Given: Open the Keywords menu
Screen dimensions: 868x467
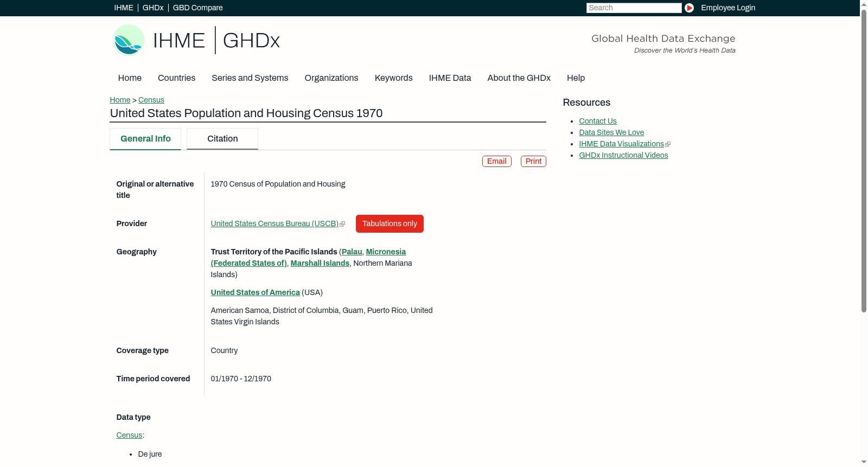Looking at the screenshot, I should [394, 78].
